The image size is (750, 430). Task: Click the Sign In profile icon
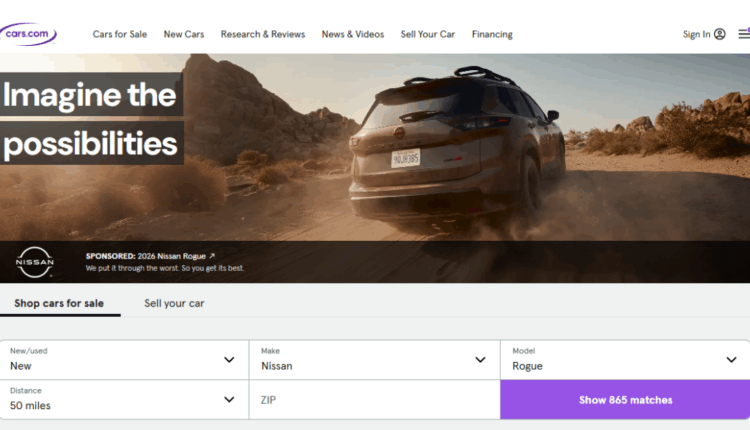click(720, 34)
